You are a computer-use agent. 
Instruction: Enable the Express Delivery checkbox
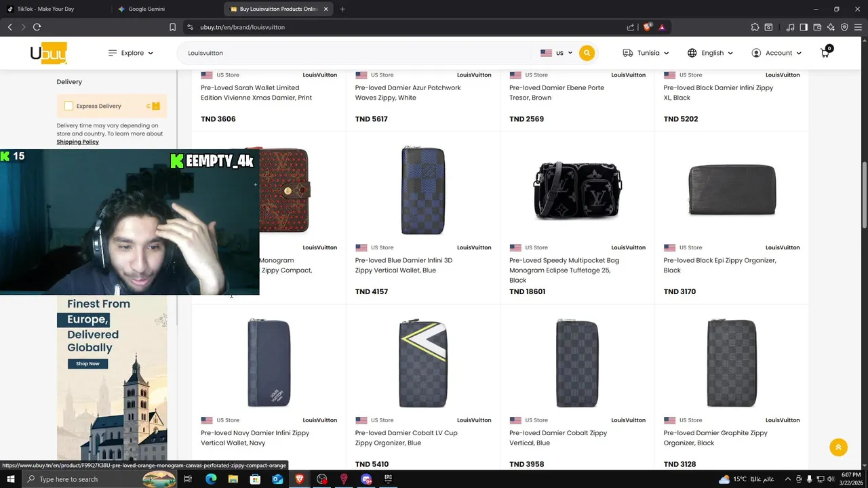(x=68, y=106)
